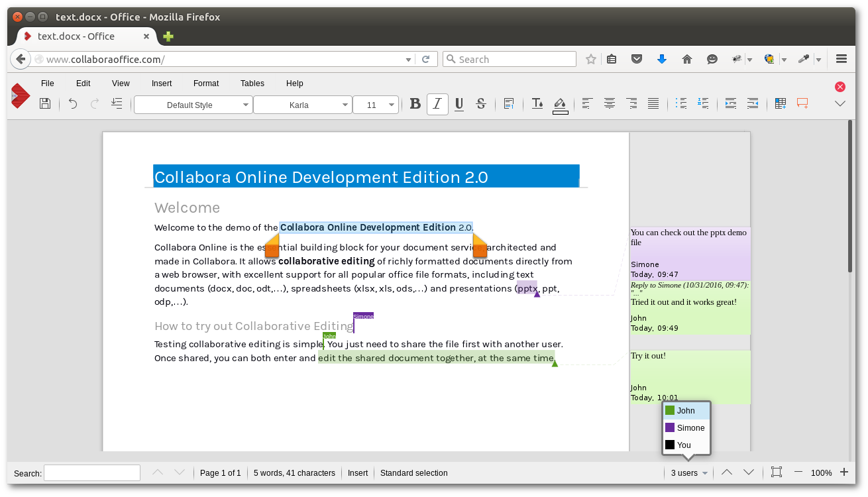Screen dimensions: 868x497
Task: Open the Firefox hamburger menu
Action: (x=841, y=59)
